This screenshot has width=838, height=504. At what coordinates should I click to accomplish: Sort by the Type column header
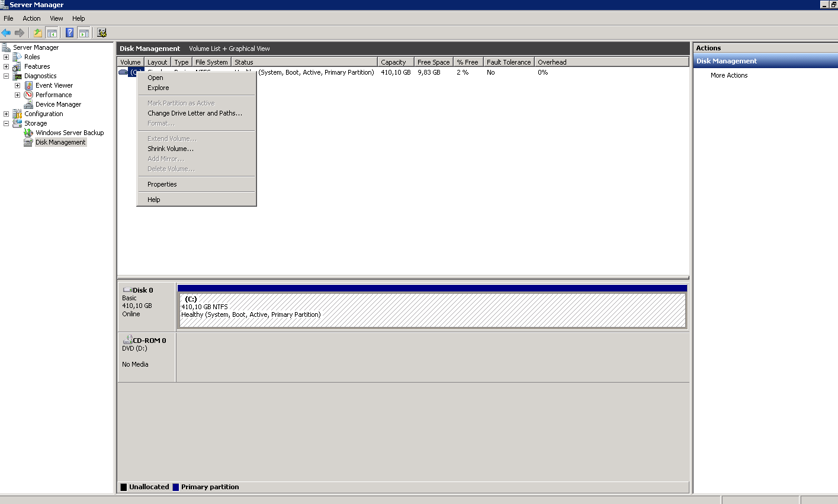[x=182, y=62]
